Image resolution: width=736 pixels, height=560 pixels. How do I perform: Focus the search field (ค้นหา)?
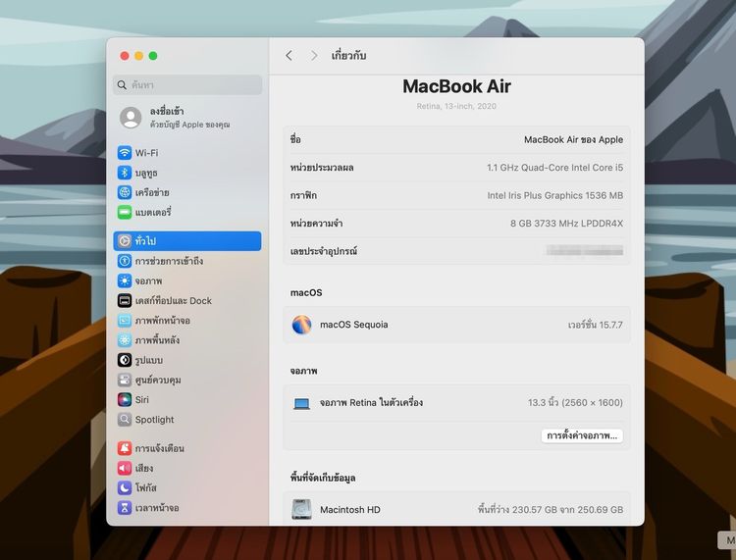[187, 85]
